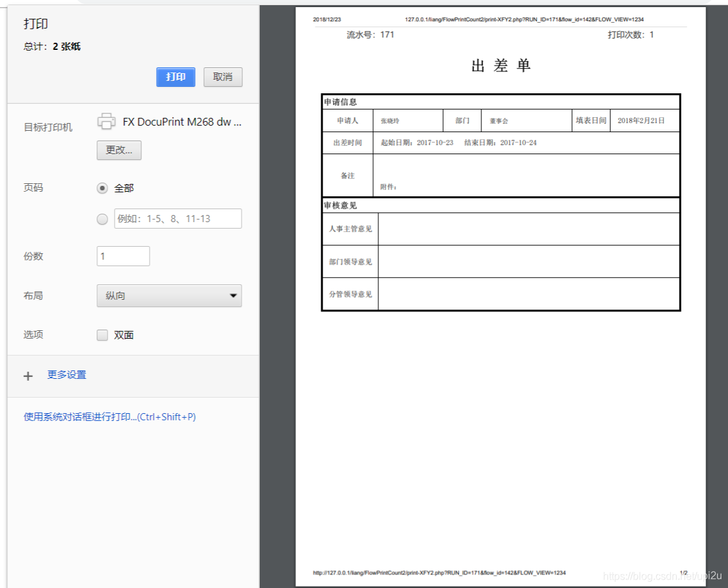728x588 pixels.
Task: Collapse the 纵向 layout combo box
Action: point(168,296)
